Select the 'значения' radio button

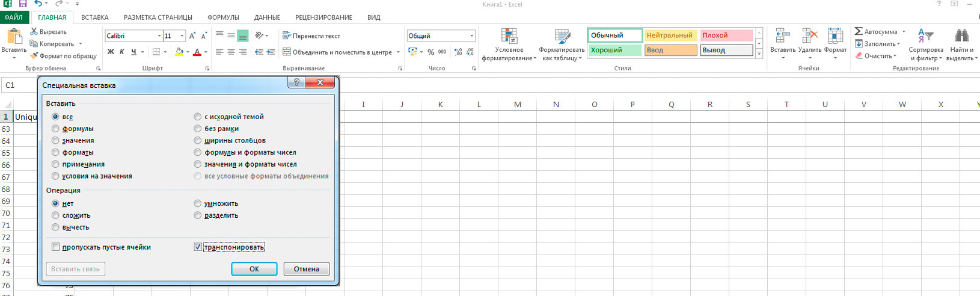click(55, 140)
